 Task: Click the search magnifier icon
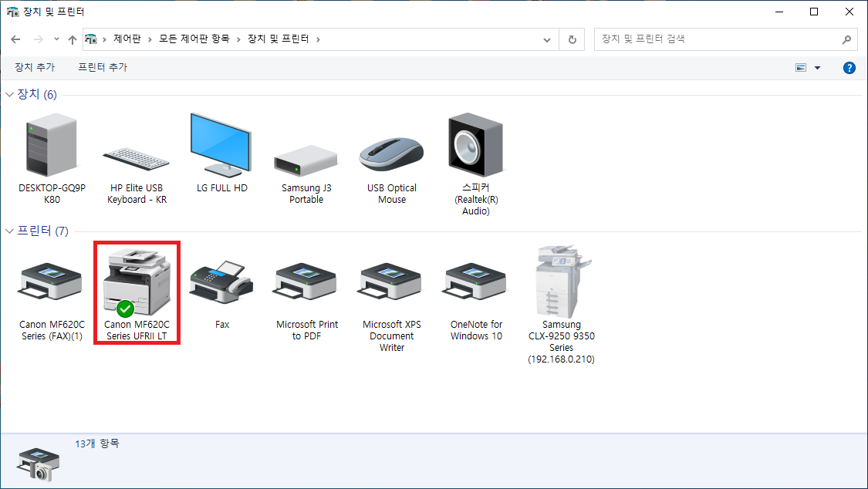pyautogui.click(x=846, y=39)
